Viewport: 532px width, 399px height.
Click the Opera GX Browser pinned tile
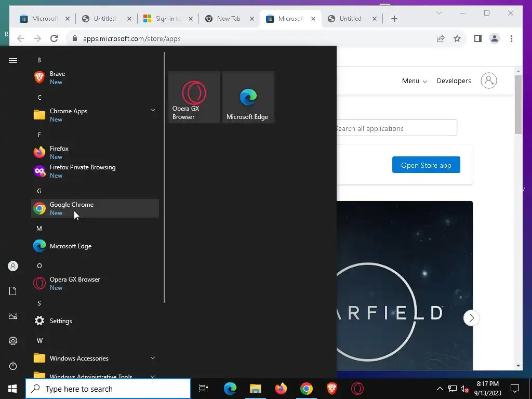tap(194, 97)
